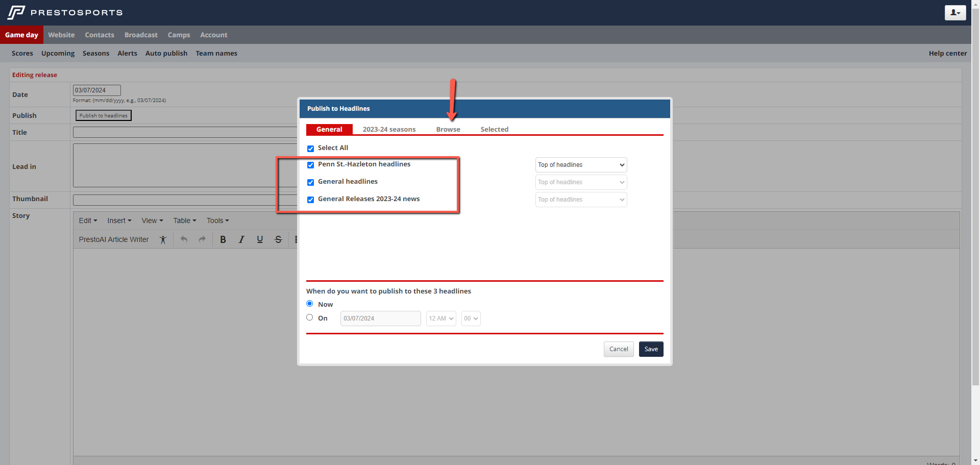Toggle strikethrough formatting
Viewport: 980px width, 465px height.
tap(278, 239)
